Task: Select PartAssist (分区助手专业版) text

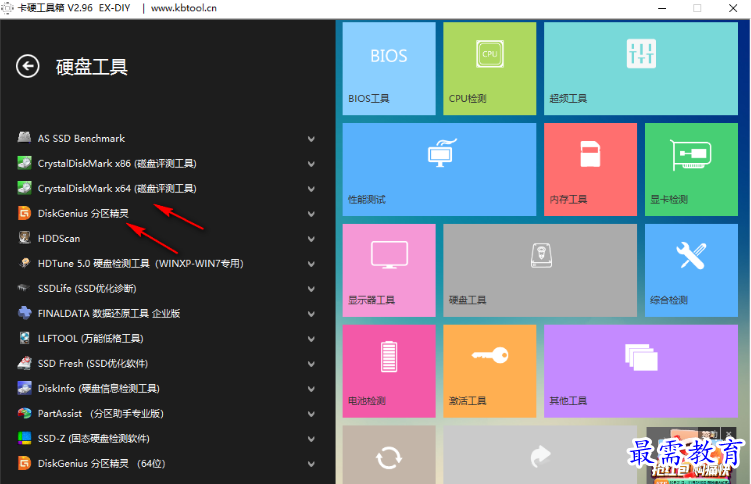Action: coord(101,413)
